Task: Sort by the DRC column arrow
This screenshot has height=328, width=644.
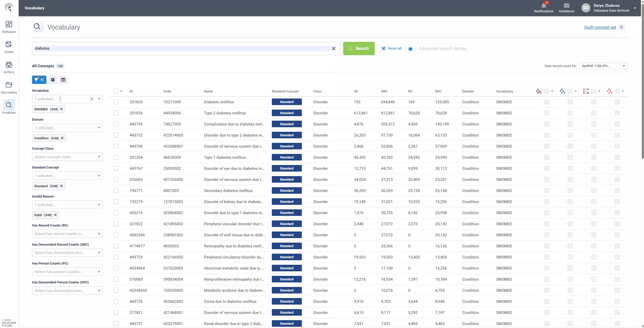Action: tap(391, 91)
